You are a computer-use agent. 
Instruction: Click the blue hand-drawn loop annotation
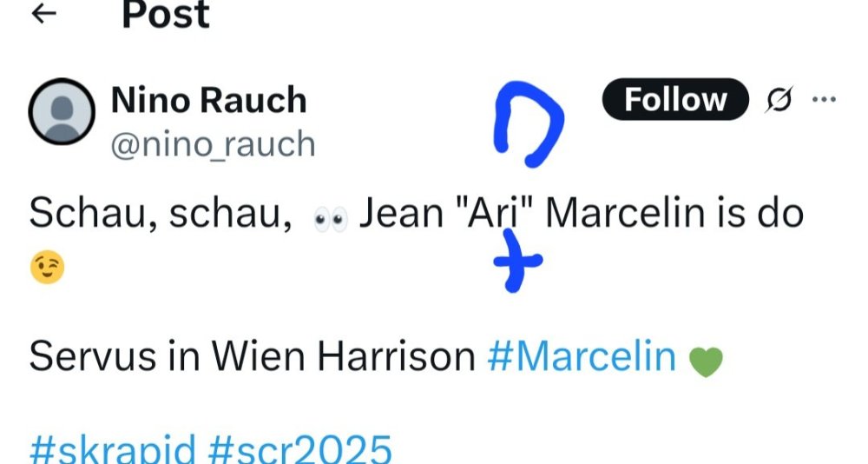(x=528, y=123)
